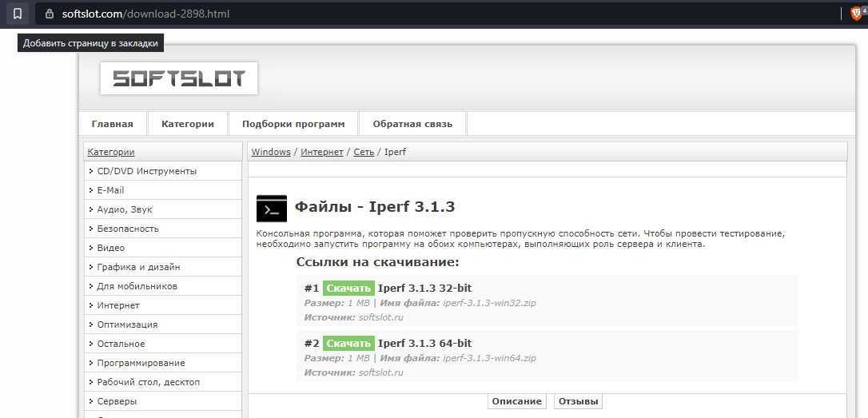
Task: Click the Iperf 3.1.3 64-bit title
Action: (424, 343)
